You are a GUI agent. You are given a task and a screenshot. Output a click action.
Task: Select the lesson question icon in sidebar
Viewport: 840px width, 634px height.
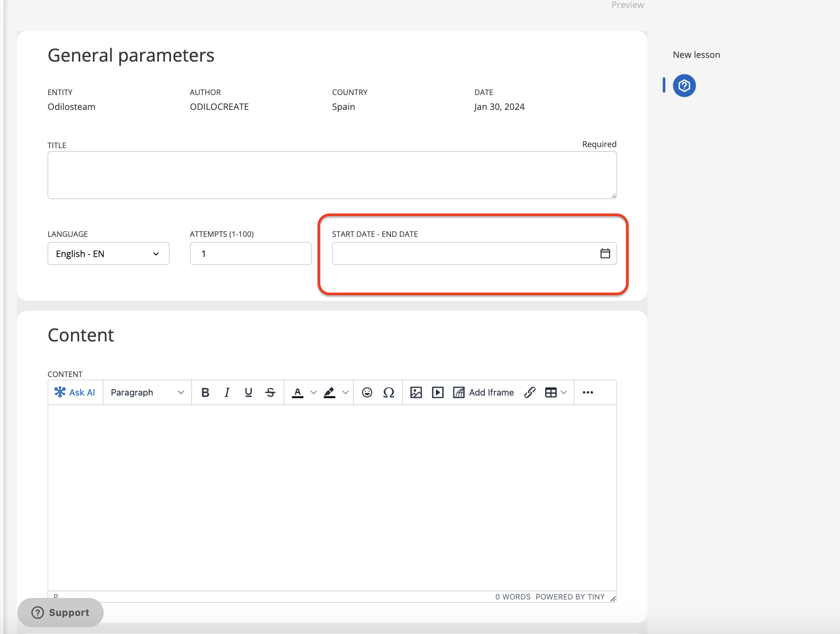coord(684,85)
